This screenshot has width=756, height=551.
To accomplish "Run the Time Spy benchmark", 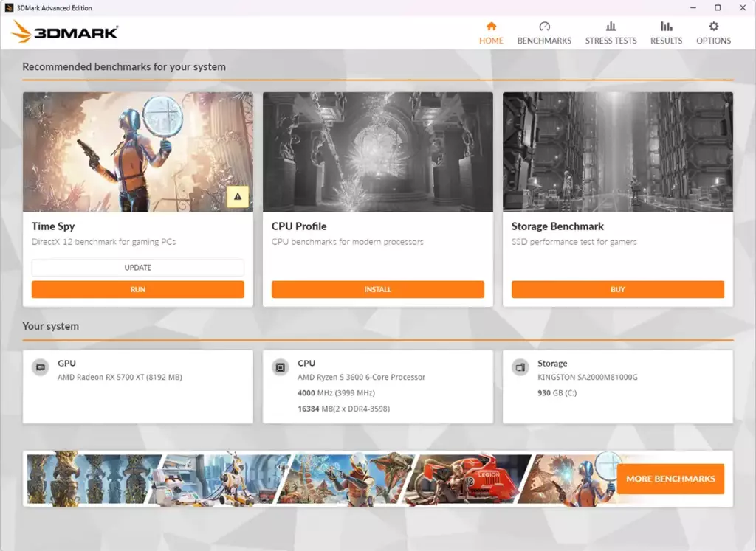I will (x=138, y=289).
